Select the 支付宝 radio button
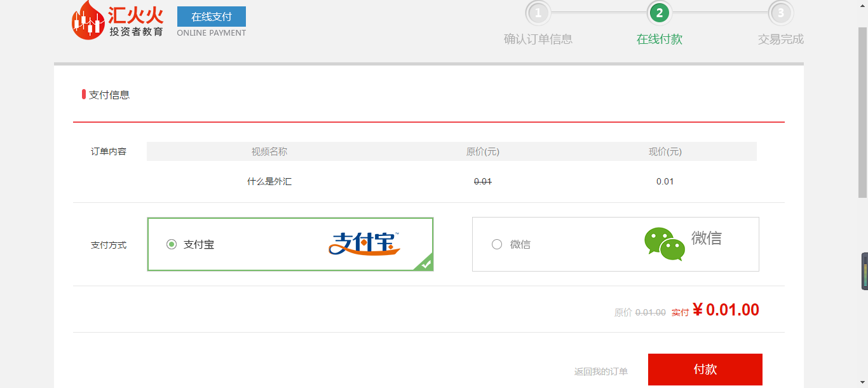Screen dimensions: 868x388 tap(172, 244)
